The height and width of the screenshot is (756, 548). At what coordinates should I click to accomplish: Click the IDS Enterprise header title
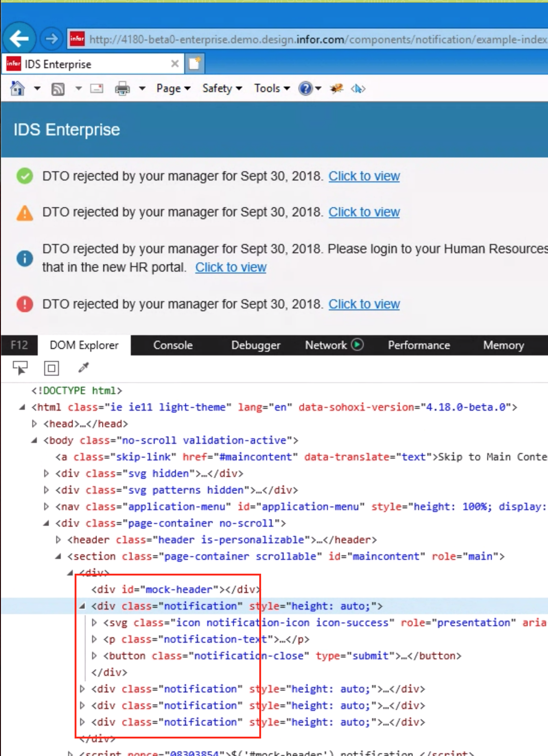point(67,130)
